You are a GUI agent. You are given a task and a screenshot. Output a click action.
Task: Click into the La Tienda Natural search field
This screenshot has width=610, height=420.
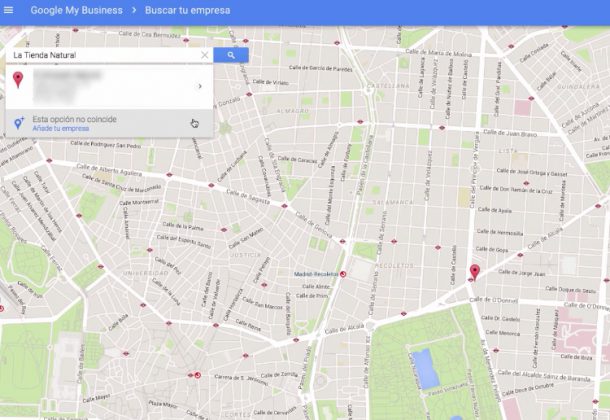coord(100,55)
